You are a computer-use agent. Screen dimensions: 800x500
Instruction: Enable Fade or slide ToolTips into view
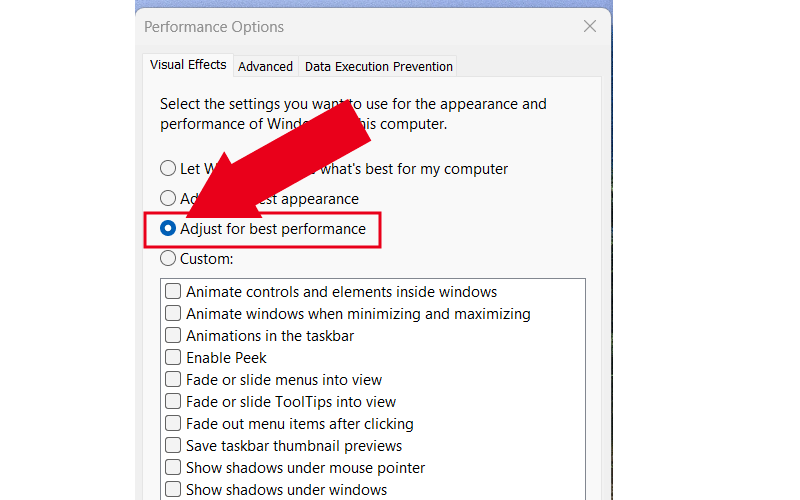pos(173,402)
